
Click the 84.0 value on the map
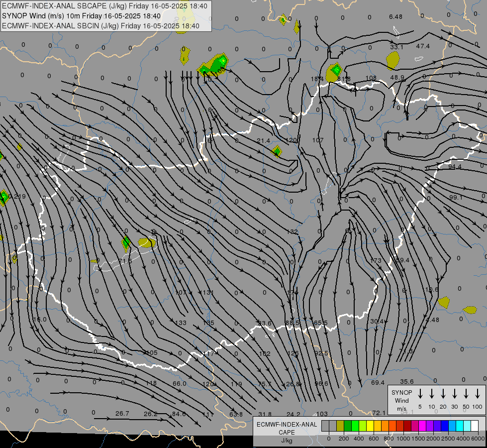pyautogui.click(x=179, y=414)
